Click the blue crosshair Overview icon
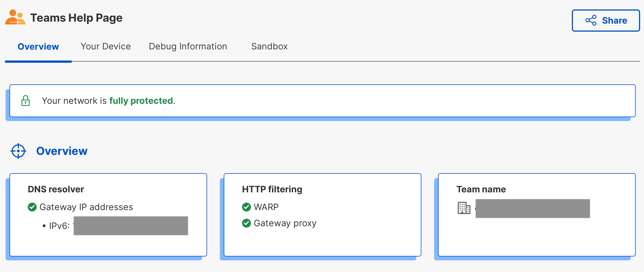The width and height of the screenshot is (644, 272). point(18,151)
